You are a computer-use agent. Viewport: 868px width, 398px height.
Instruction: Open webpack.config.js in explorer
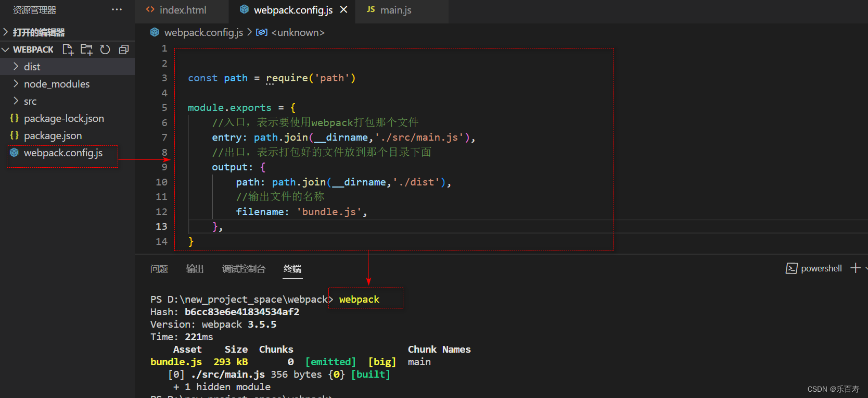coord(67,153)
